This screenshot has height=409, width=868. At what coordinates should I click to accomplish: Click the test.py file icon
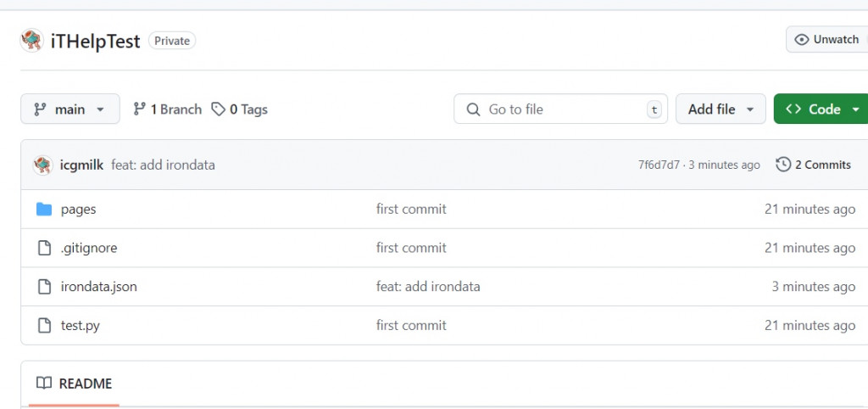point(44,325)
